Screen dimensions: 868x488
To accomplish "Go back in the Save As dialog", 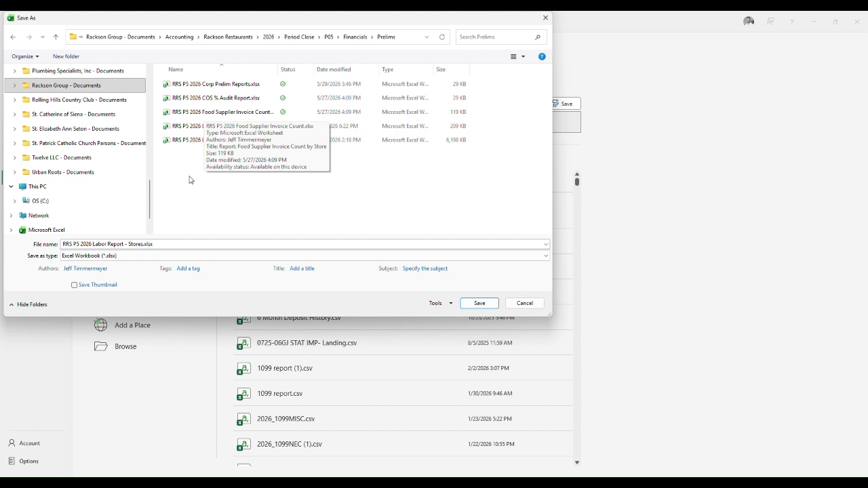I will pyautogui.click(x=13, y=37).
